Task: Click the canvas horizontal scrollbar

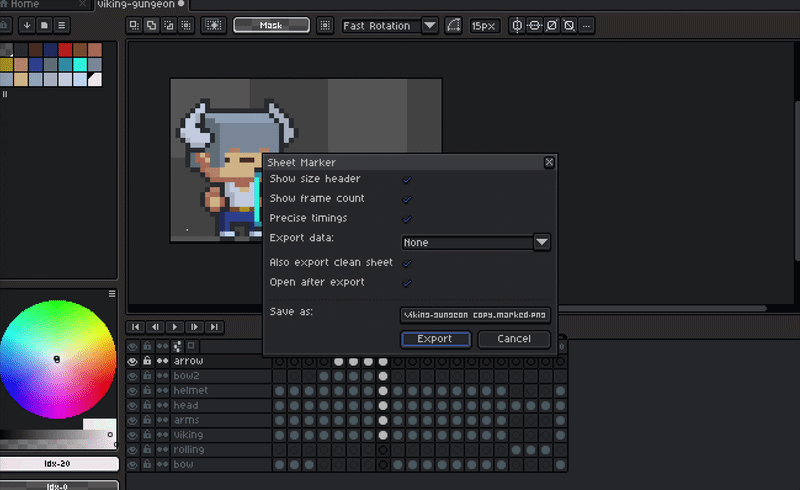Action: coord(662,308)
